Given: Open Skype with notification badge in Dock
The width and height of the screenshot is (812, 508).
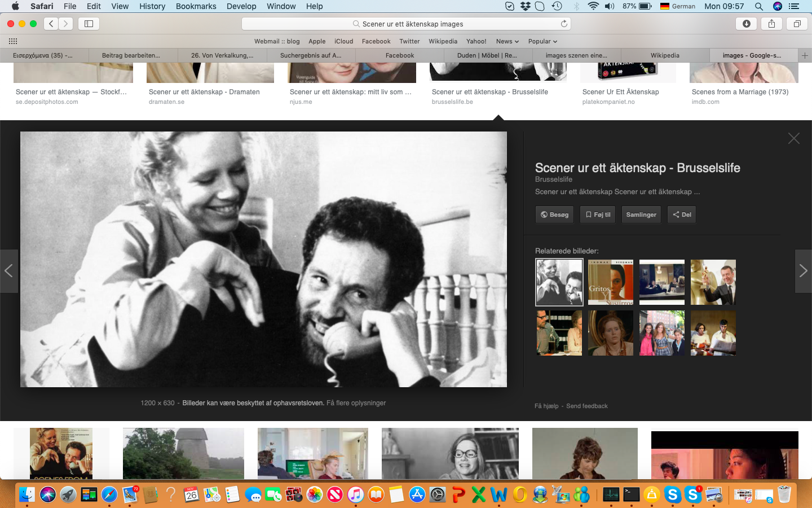Looking at the screenshot, I should point(693,495).
